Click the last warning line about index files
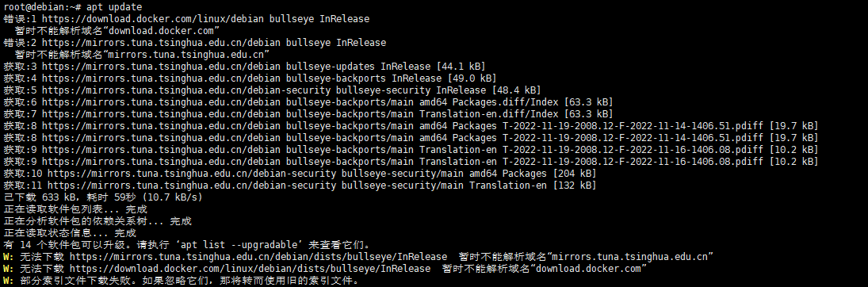The width and height of the screenshot is (868, 287). 181,281
